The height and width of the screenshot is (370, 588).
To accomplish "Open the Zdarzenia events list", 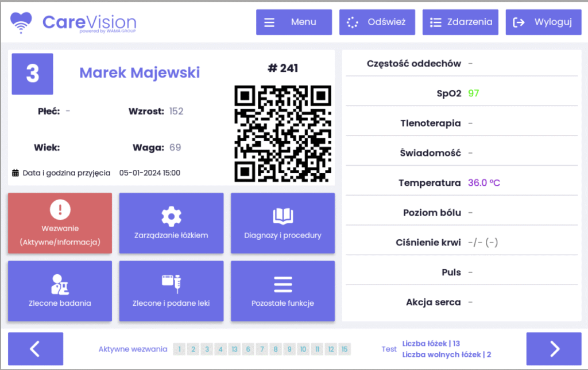I will (x=461, y=22).
